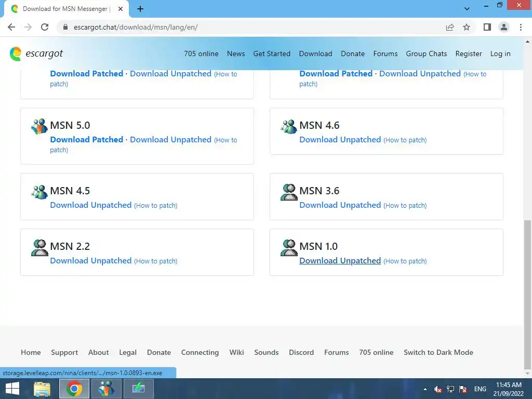Click the MSN 3.6 person icon
The width and height of the screenshot is (532, 399).
tap(289, 192)
